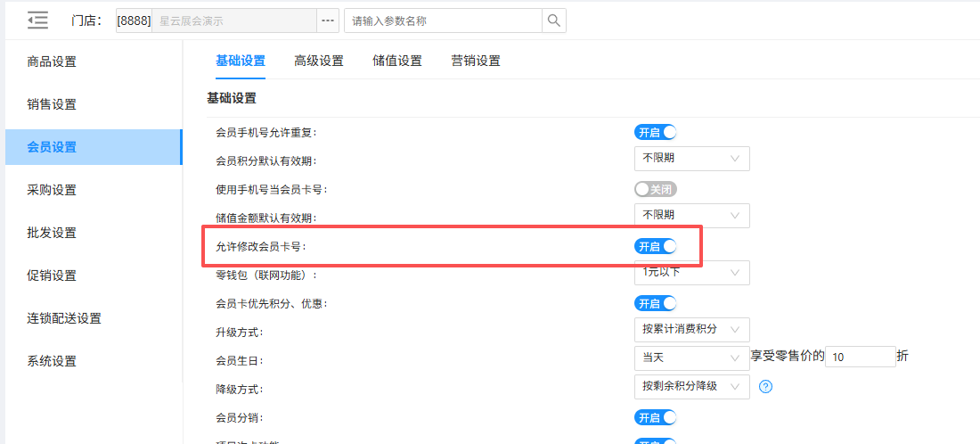Open 升级方式 dropdown

692,330
